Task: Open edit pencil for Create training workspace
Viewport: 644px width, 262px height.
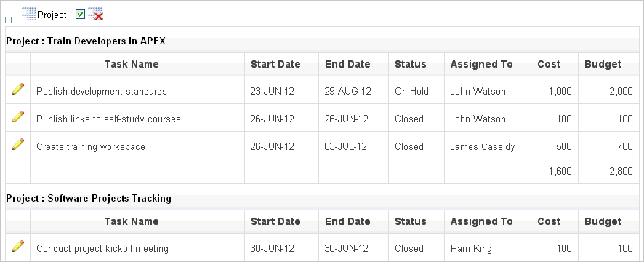Action: [18, 144]
